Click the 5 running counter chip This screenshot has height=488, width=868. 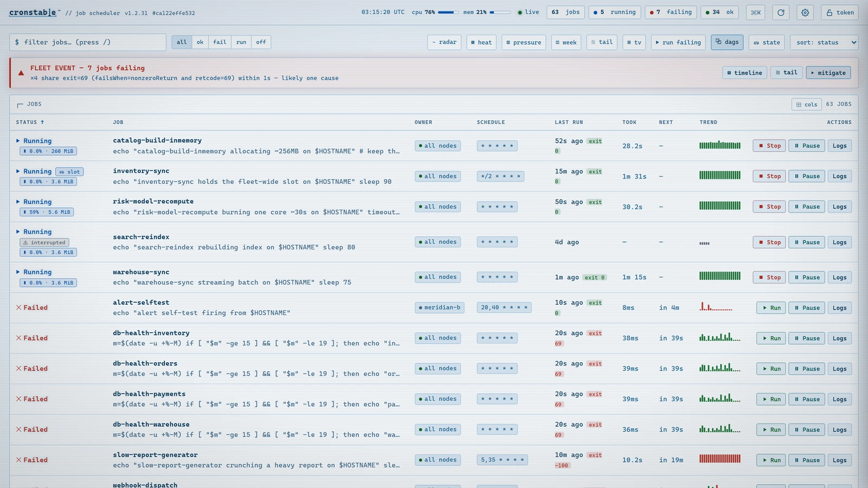[x=615, y=12]
